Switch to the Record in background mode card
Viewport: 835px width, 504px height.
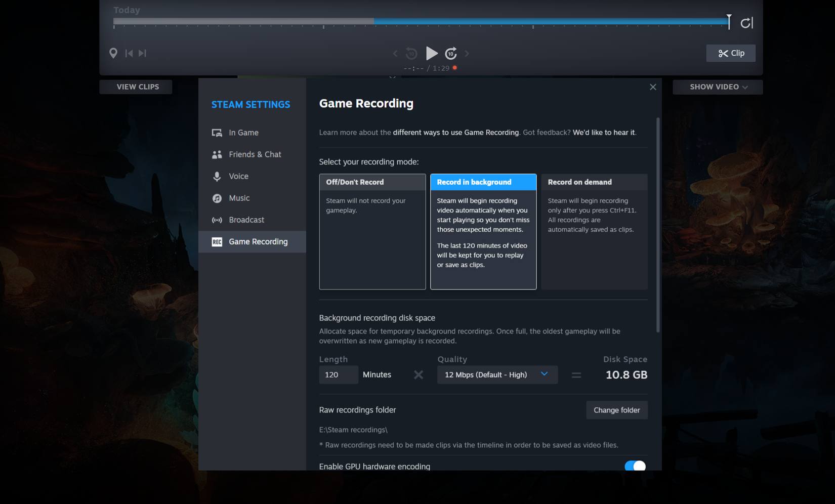coord(483,231)
